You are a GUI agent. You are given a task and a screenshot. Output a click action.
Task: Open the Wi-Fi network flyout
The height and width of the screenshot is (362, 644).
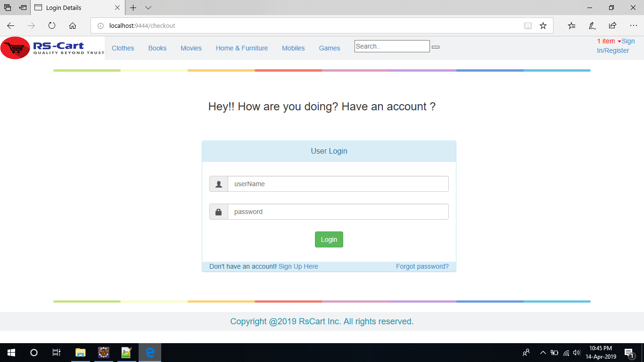click(566, 353)
